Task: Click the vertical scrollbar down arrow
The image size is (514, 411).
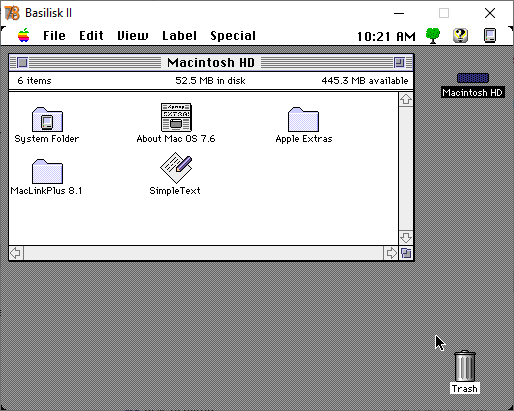Action: click(406, 238)
